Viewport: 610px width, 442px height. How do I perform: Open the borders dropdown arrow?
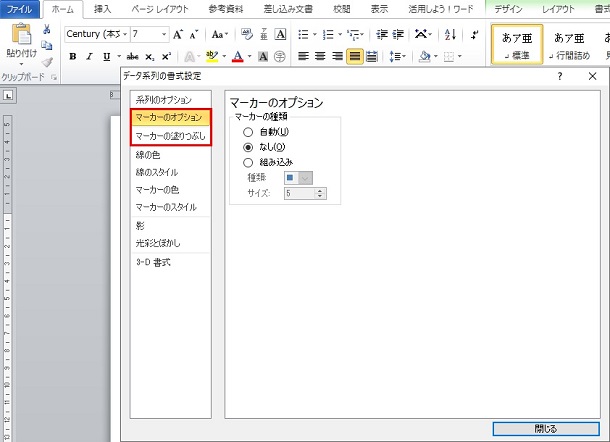(x=460, y=57)
